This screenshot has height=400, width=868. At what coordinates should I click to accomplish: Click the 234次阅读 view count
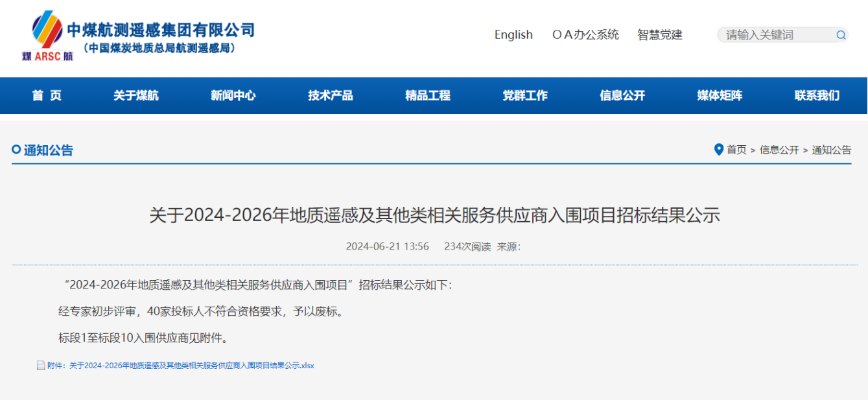[467, 246]
